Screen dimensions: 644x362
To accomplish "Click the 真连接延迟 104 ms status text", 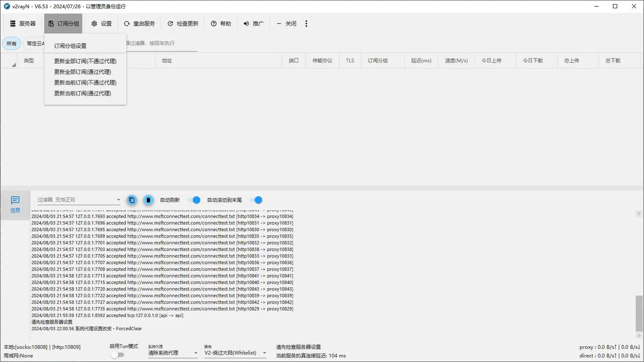I will point(311,356).
